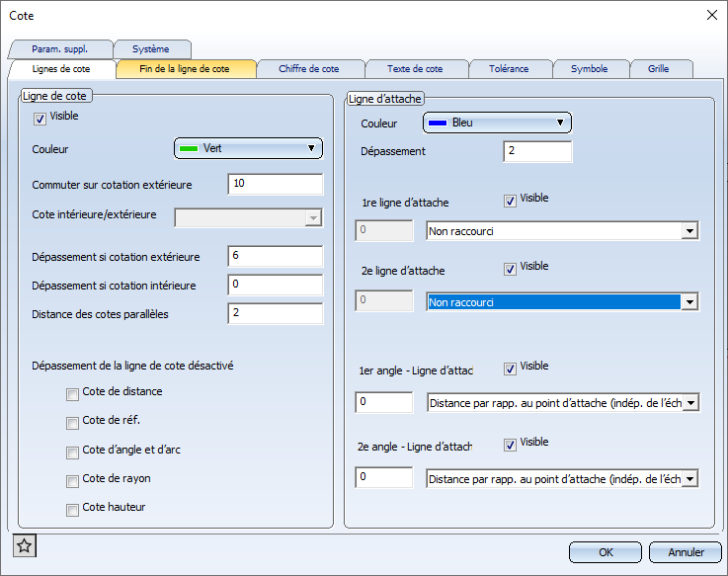Image resolution: width=728 pixels, height=576 pixels.
Task: Focus the Commuter sur cotation extérieure field
Action: tap(275, 185)
